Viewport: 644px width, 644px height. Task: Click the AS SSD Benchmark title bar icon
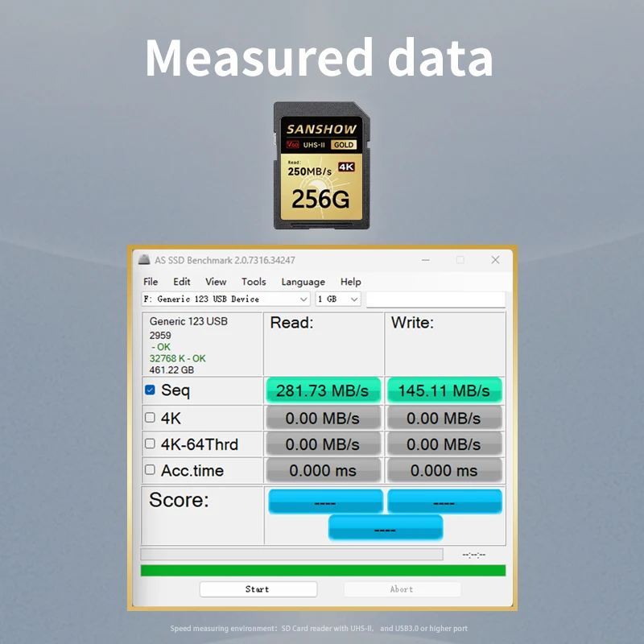click(x=147, y=261)
